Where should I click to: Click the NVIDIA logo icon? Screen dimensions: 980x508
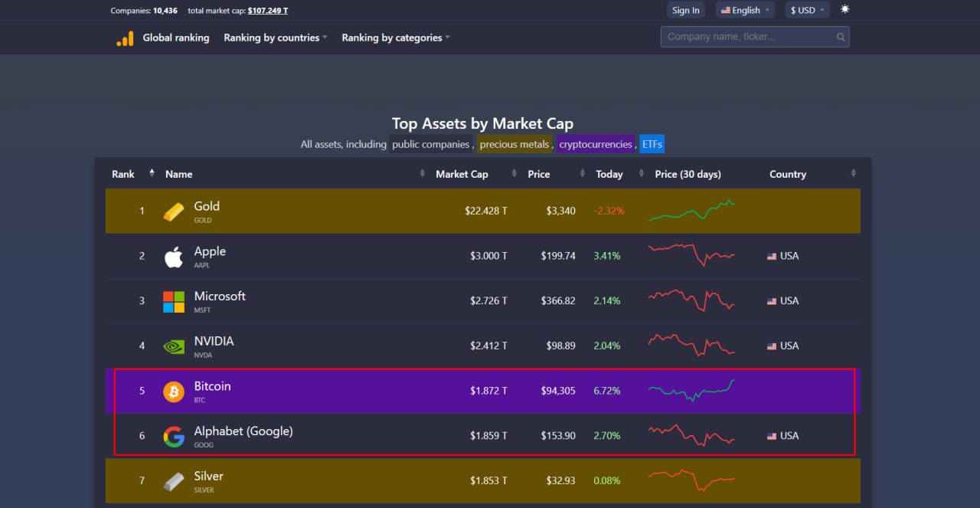click(x=174, y=346)
